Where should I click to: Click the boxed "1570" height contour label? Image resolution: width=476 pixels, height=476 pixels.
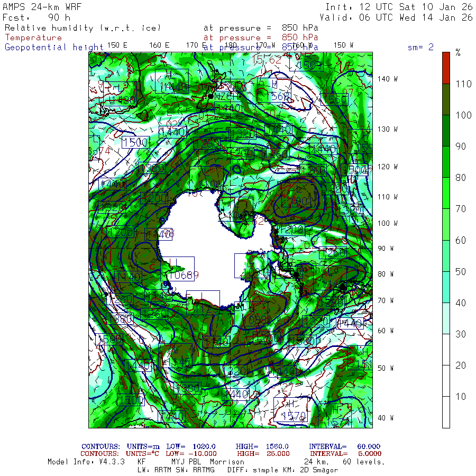point(294,415)
